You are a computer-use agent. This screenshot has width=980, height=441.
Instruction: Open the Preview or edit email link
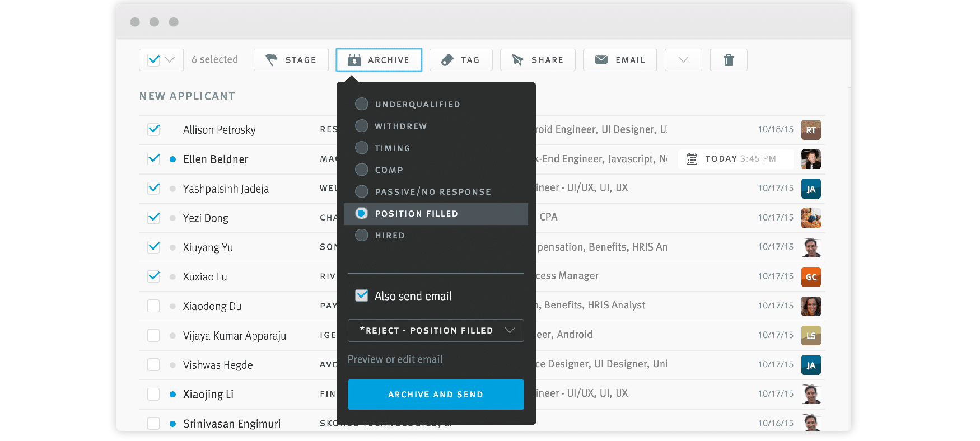(x=395, y=359)
